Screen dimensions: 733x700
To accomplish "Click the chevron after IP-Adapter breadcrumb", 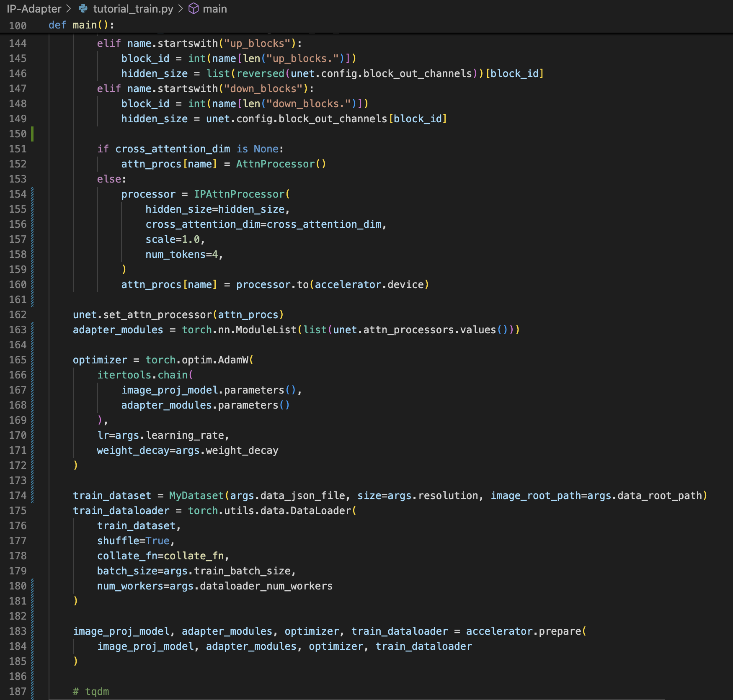I will click(x=69, y=9).
